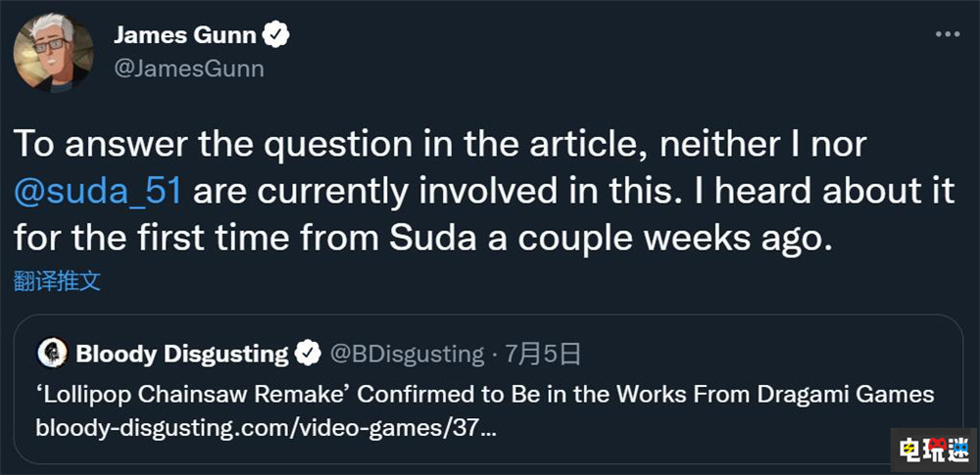Click James Gunn's profile avatar
Screen dimensions: 980x475
coord(54,53)
